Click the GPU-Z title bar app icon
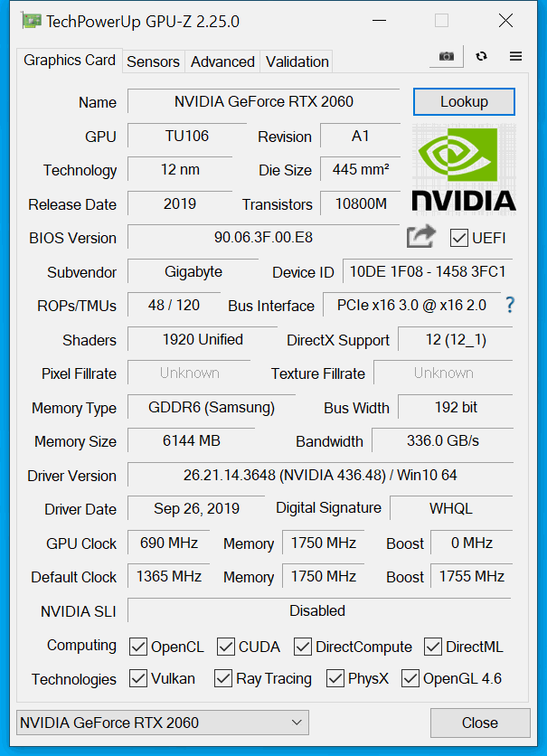The width and height of the screenshot is (547, 756). click(31, 21)
